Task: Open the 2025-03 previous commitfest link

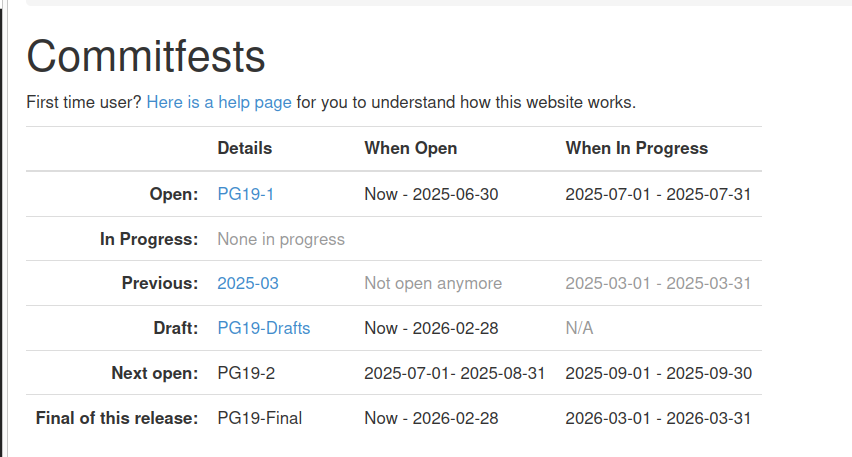Action: pyautogui.click(x=248, y=283)
